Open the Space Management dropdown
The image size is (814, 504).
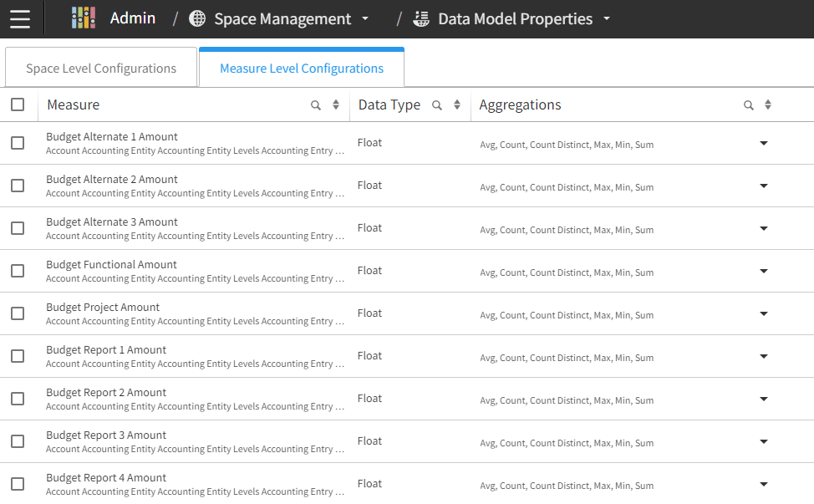[365, 19]
